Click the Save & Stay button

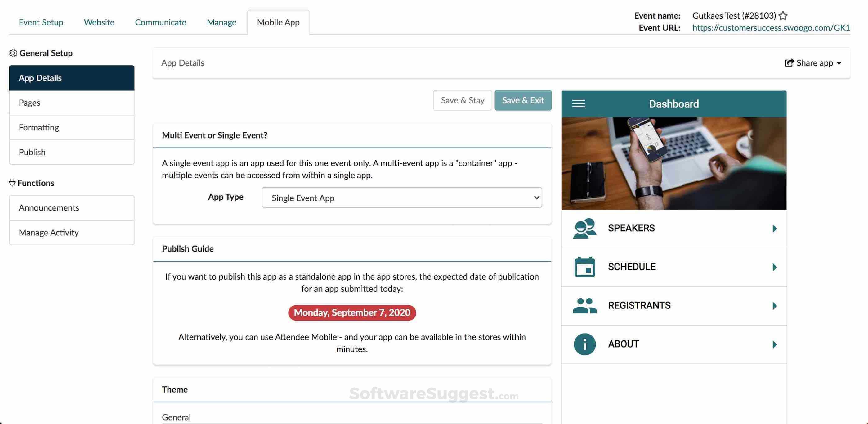[462, 100]
